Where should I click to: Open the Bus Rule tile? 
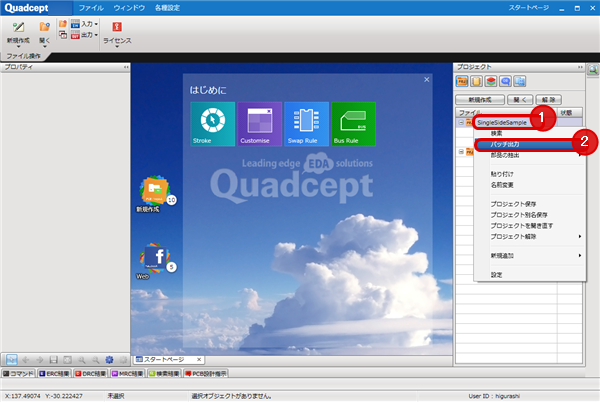point(354,124)
